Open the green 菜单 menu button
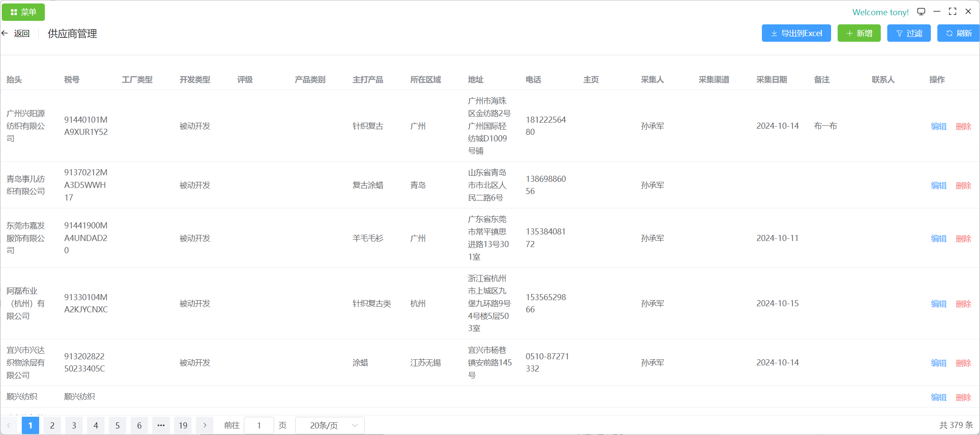980x435 pixels. point(24,12)
